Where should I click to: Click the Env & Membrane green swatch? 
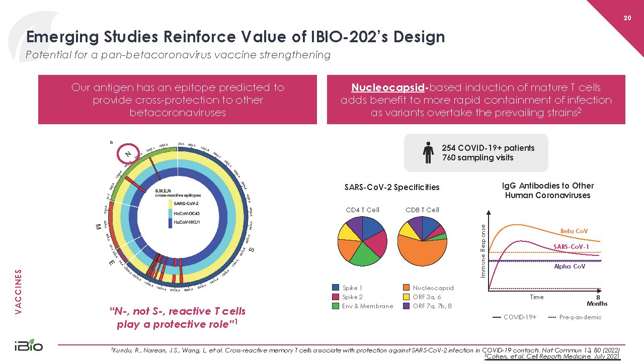(336, 306)
